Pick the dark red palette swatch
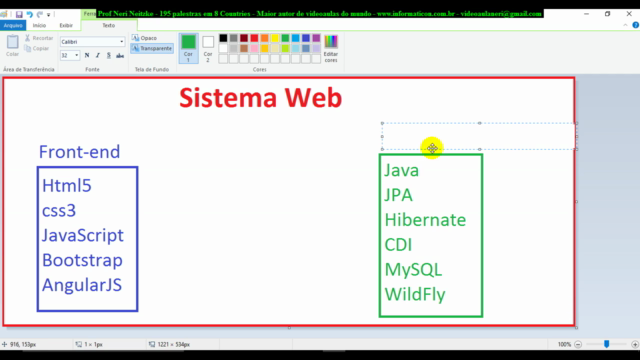The height and width of the screenshot is (360, 640). tap(244, 38)
